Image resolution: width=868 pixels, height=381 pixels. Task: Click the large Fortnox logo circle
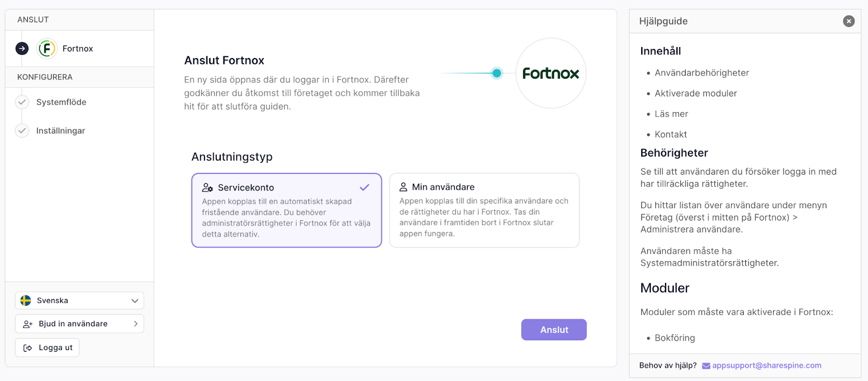(551, 73)
